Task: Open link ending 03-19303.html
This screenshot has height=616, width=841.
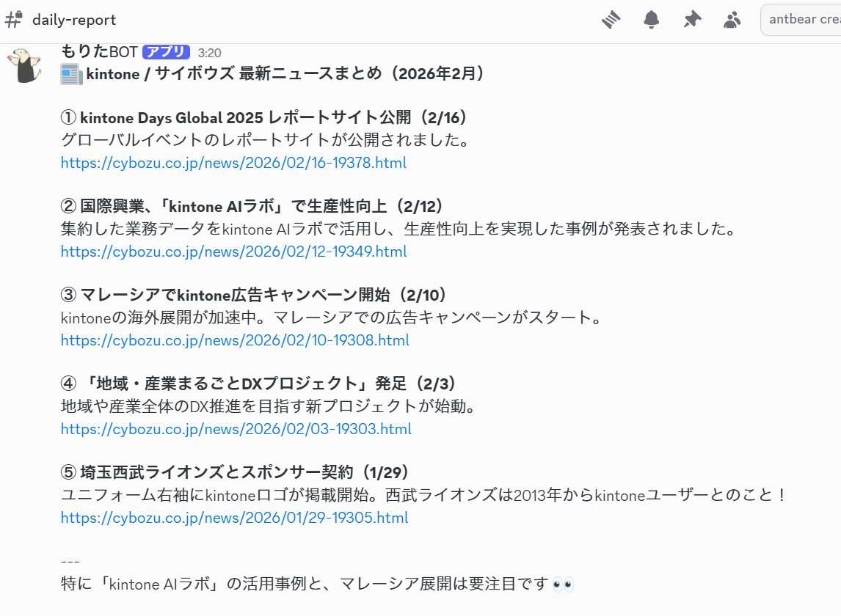Action: [236, 429]
